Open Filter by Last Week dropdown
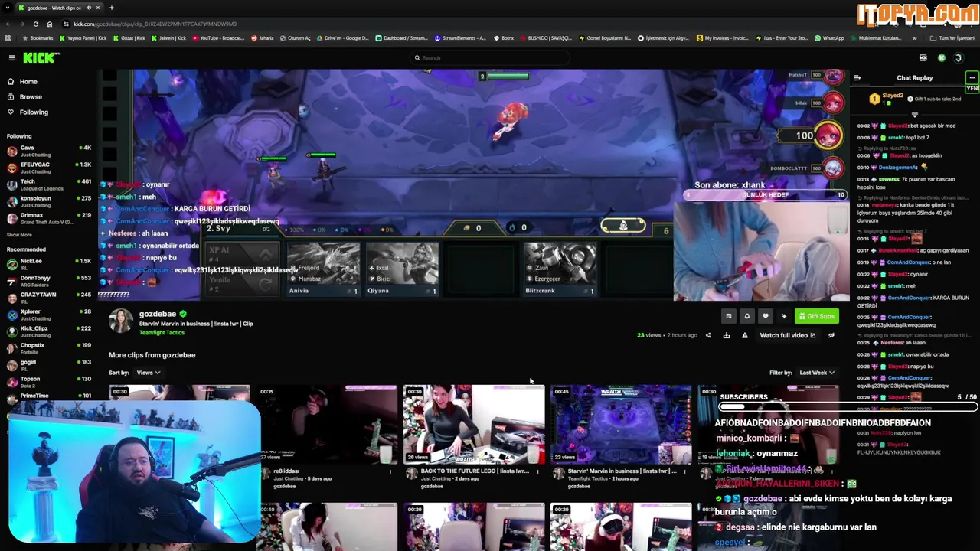The width and height of the screenshot is (980, 551). coord(816,373)
